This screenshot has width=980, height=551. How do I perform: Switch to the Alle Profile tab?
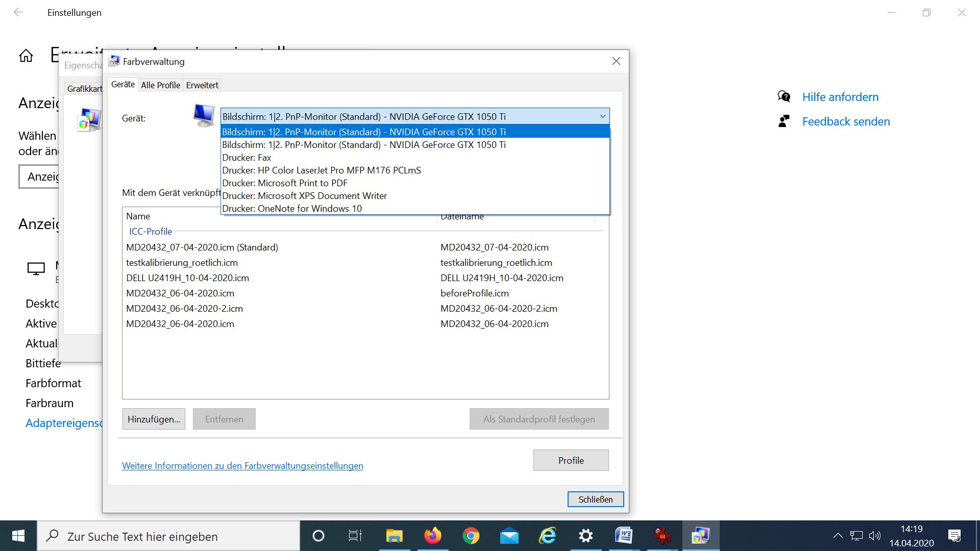(160, 85)
